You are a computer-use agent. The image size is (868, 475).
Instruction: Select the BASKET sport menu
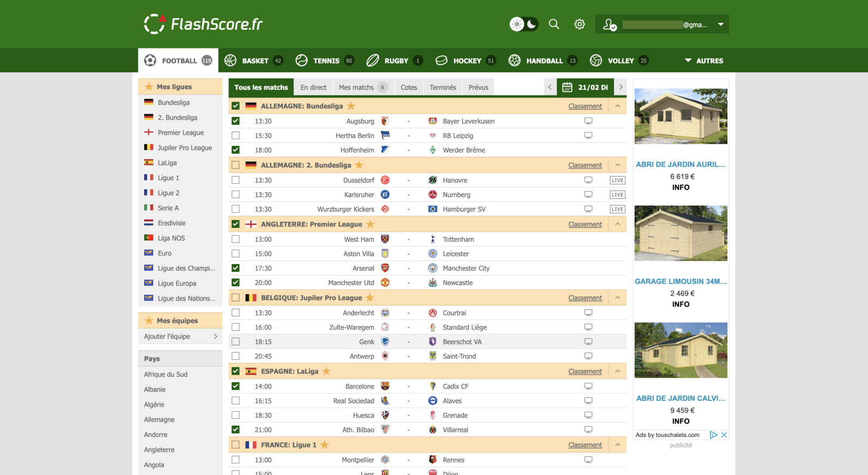(254, 61)
